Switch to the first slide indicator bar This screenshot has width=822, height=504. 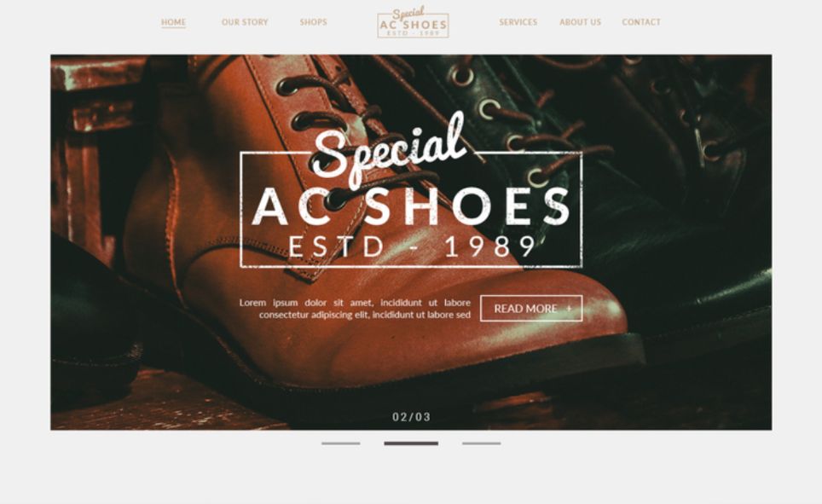[341, 443]
